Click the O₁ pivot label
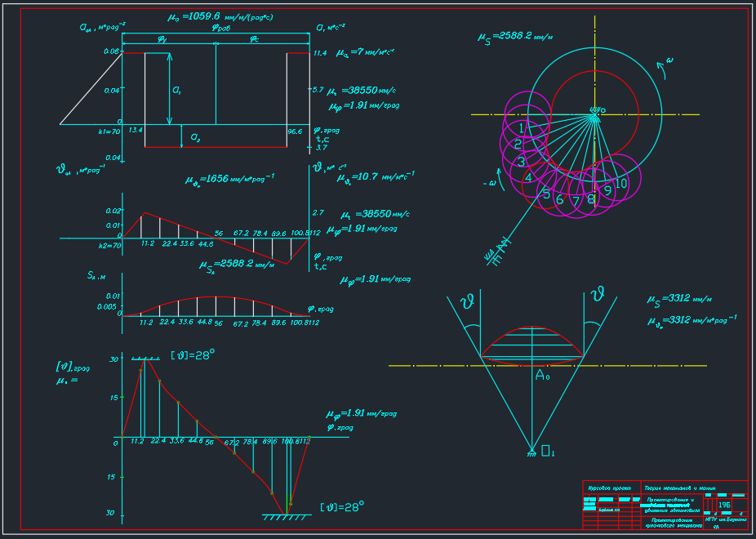The image size is (756, 539). (x=548, y=451)
